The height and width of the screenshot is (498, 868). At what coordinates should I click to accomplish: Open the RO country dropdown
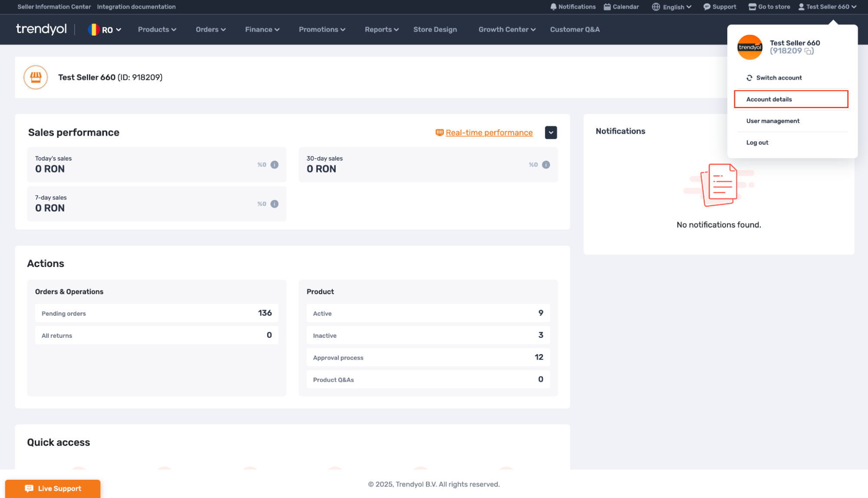[105, 30]
